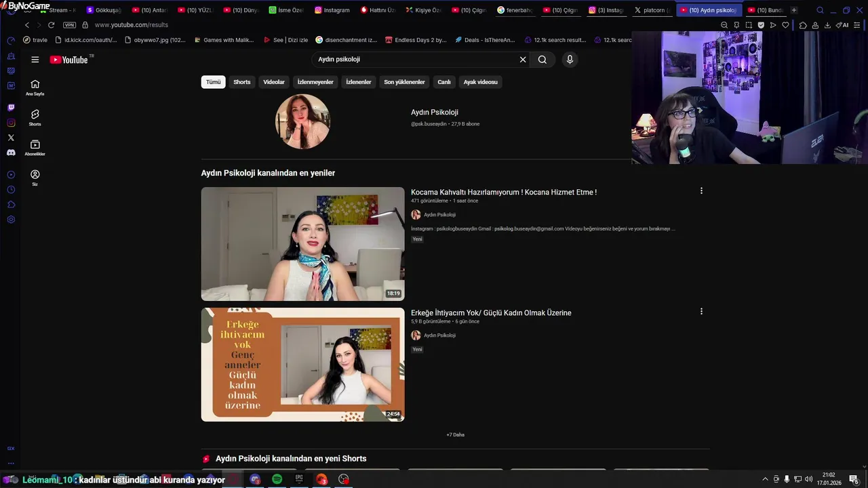Open more options for Kocama Kahvaltı video
This screenshot has width=868, height=488.
point(701,191)
